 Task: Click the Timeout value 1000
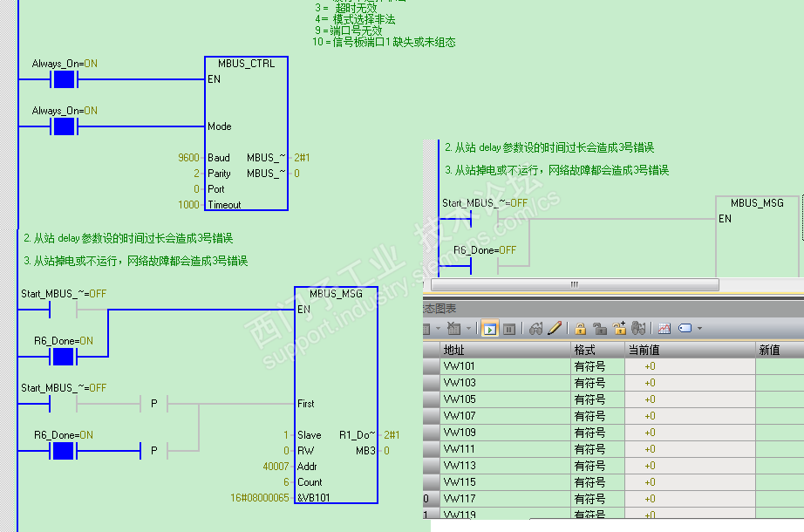(188, 205)
